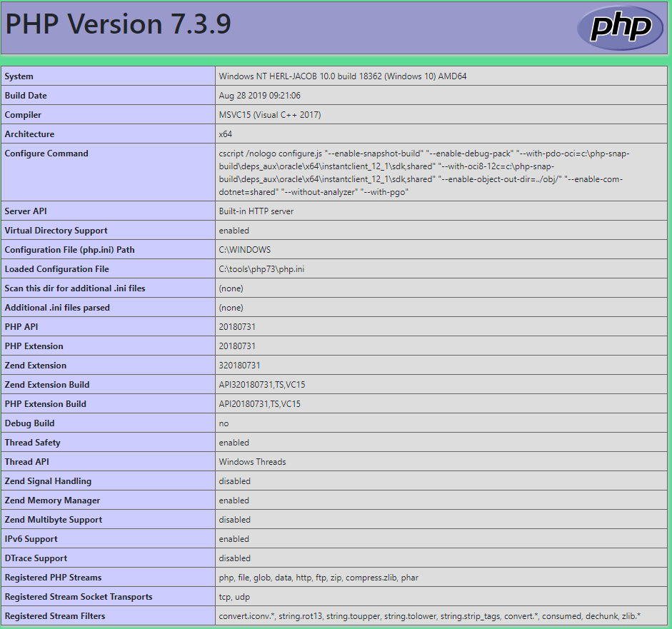Click the "Architecture" row label

pos(29,134)
